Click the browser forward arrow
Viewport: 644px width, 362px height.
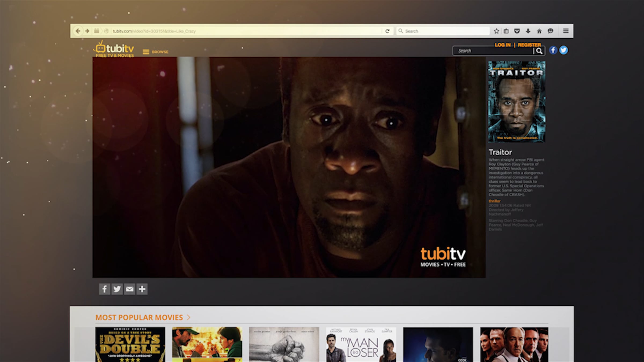tap(87, 31)
